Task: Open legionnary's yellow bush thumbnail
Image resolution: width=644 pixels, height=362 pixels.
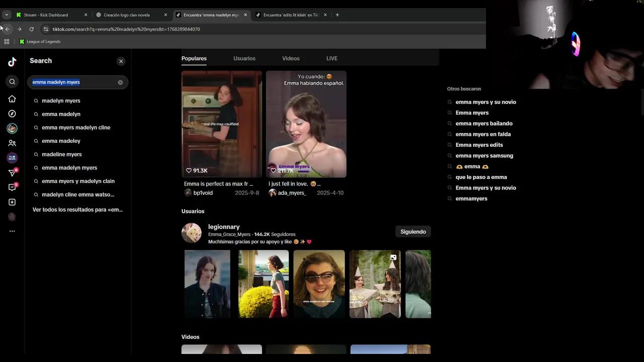Action: (263, 284)
